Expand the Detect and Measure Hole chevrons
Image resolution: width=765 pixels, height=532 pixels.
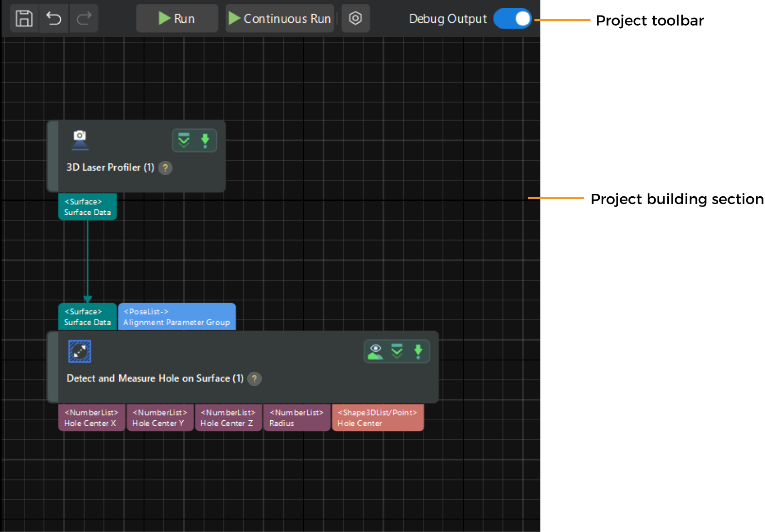coord(397,351)
